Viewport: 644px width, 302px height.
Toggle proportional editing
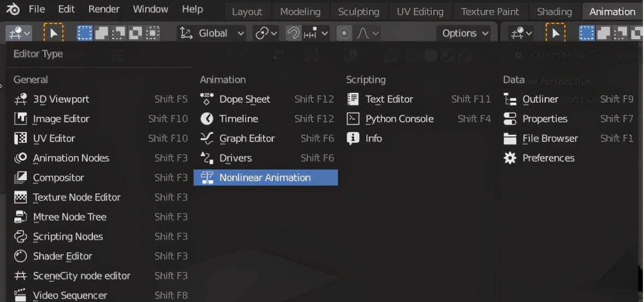click(x=344, y=33)
